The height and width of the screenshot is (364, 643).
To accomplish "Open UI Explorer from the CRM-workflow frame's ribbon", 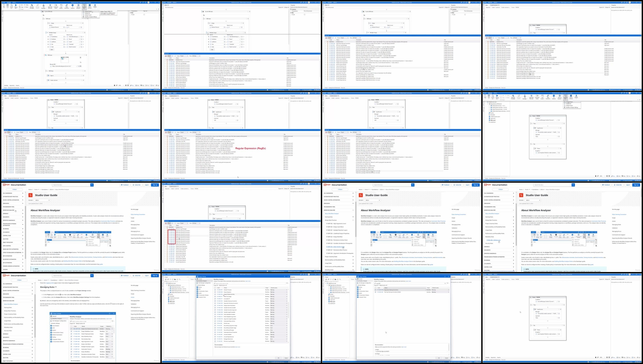I will 72,6.
